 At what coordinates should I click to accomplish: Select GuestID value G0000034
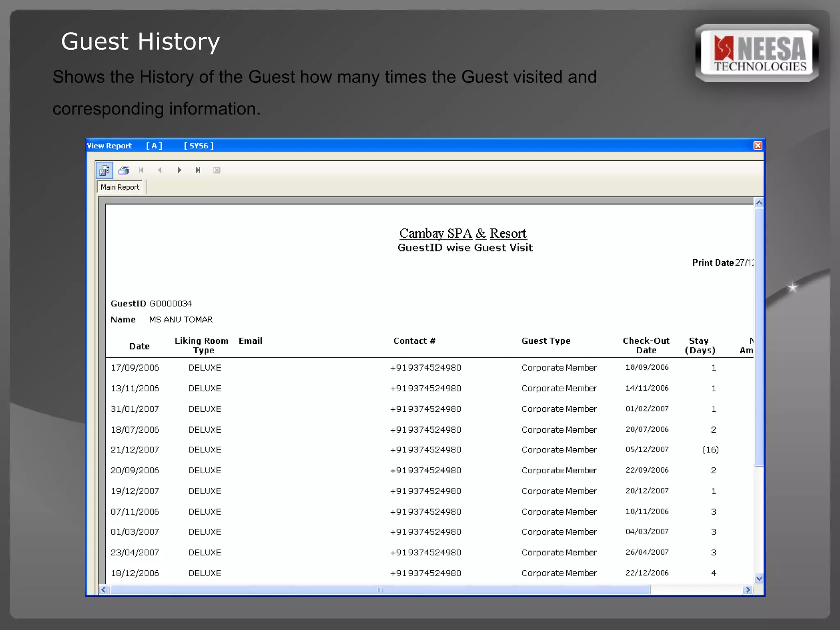coord(171,304)
